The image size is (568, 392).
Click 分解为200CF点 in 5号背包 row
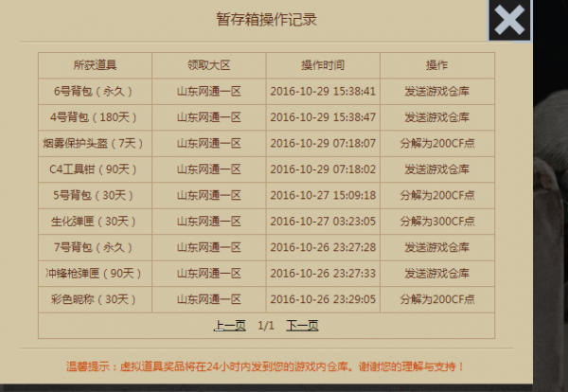437,196
